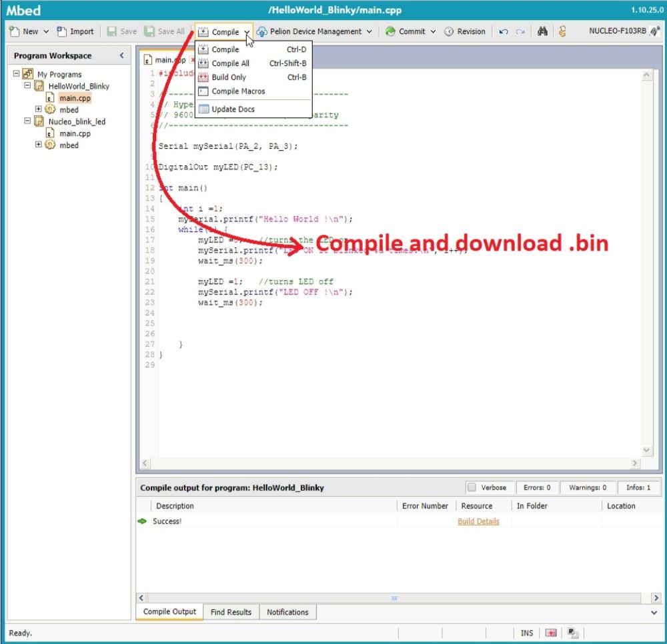667x644 pixels.
Task: Select the NUCLEO-F103RB target platform
Action: [x=617, y=31]
